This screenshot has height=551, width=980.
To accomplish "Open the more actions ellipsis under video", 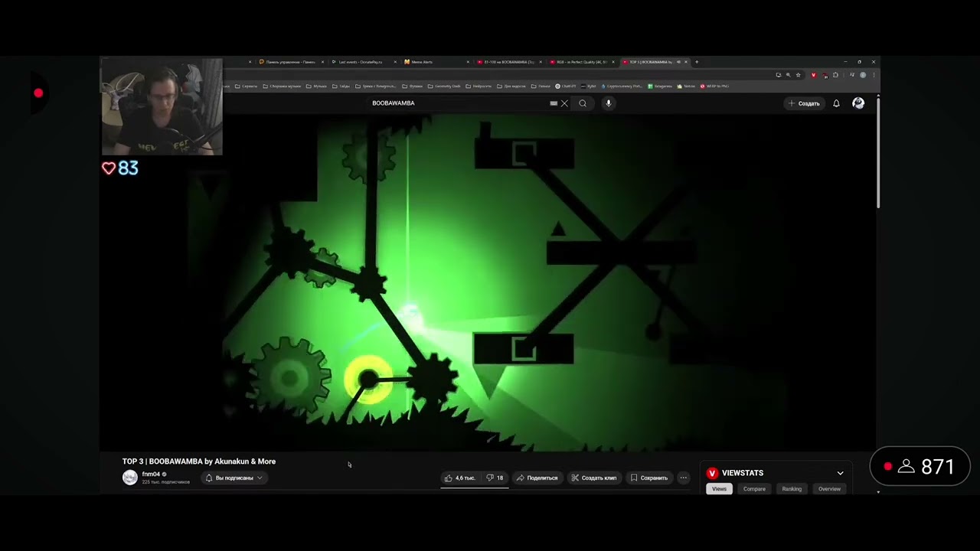I will [684, 478].
